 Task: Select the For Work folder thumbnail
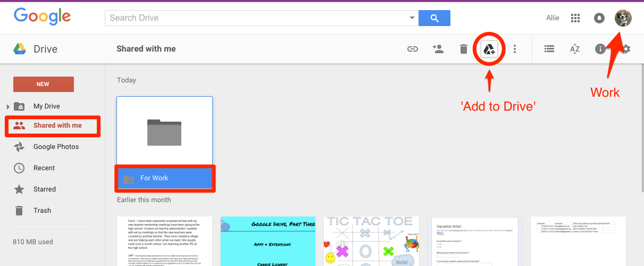165,131
